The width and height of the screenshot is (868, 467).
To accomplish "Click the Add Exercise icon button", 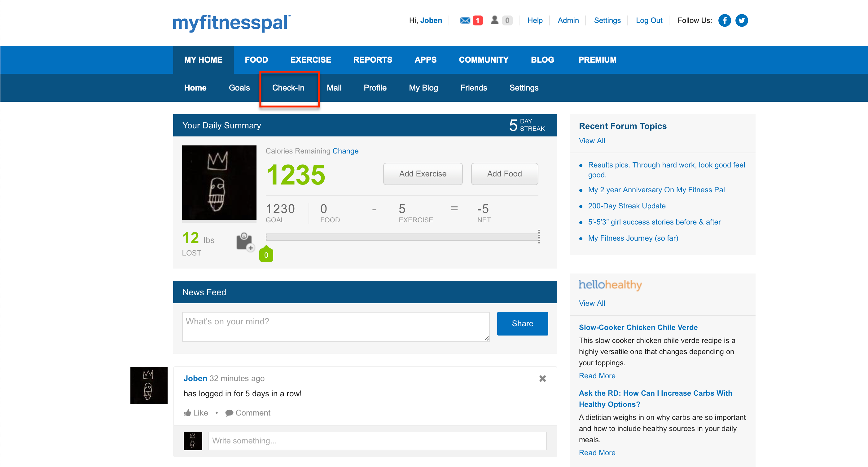I will (423, 174).
